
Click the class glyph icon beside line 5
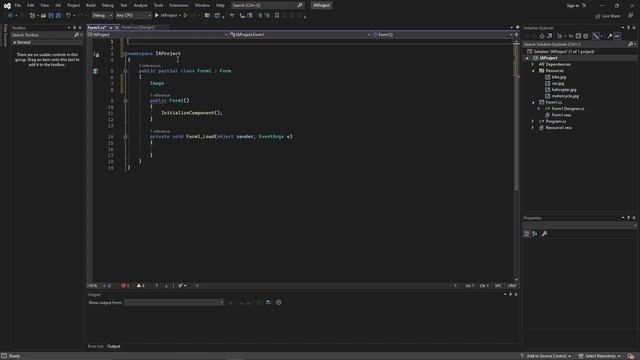point(96,71)
